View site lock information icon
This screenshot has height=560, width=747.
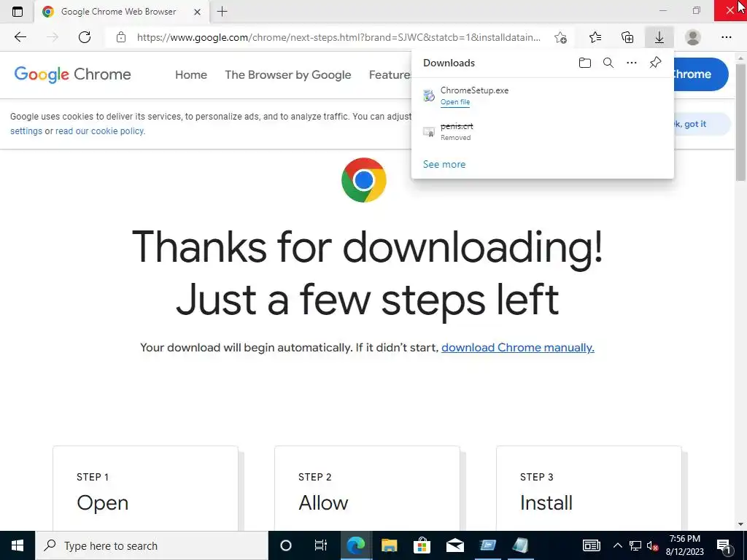click(x=121, y=37)
